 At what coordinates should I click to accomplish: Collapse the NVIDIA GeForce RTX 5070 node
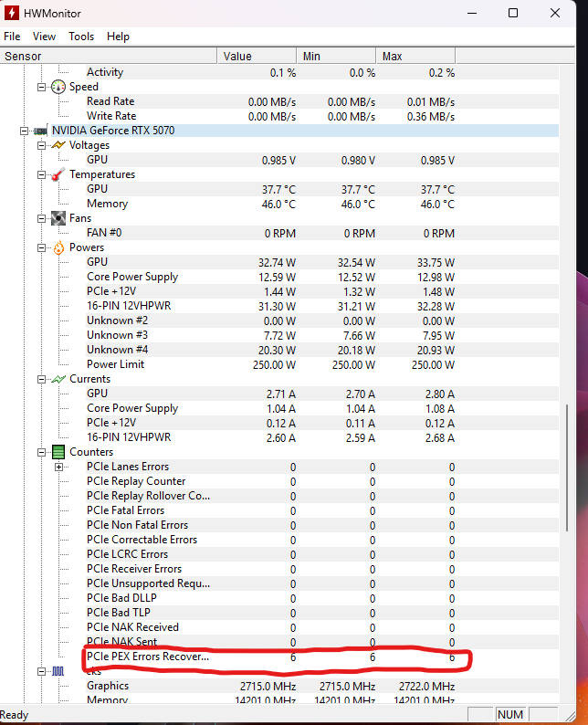point(24,131)
